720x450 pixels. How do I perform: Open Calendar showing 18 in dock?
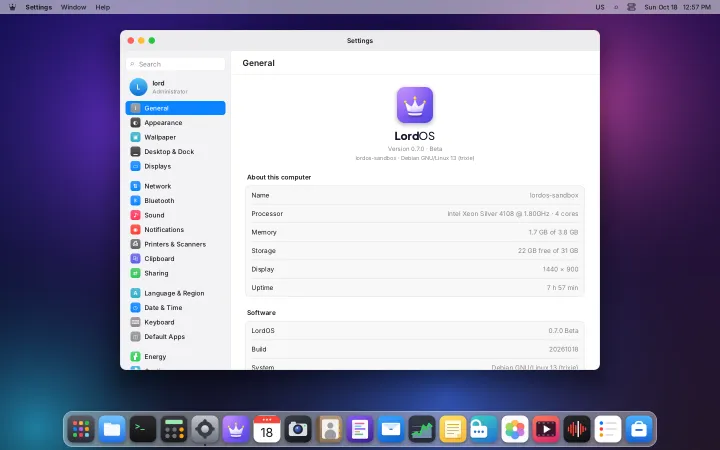point(267,429)
